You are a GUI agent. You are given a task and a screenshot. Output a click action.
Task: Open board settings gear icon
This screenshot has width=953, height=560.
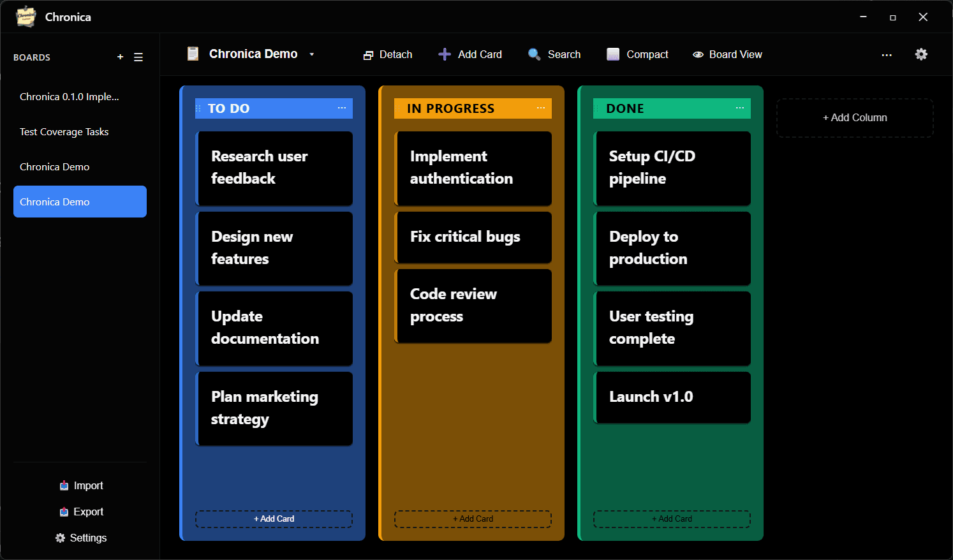[x=921, y=55]
